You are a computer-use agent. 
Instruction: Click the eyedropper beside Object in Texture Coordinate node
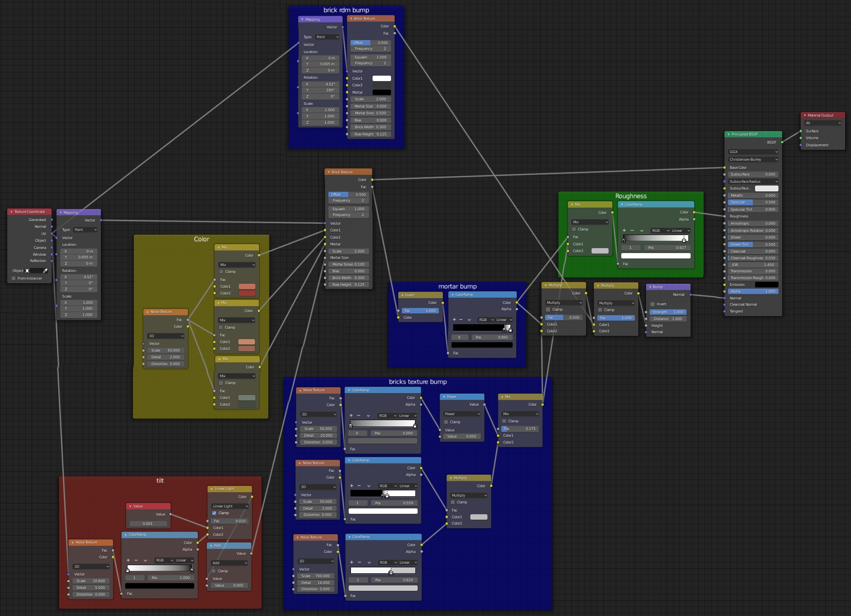pos(45,271)
